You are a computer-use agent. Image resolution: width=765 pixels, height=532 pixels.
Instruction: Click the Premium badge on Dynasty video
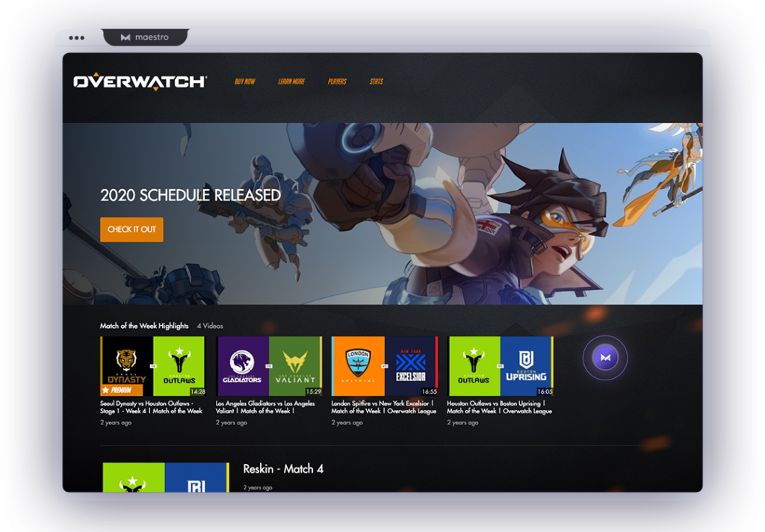tap(122, 390)
